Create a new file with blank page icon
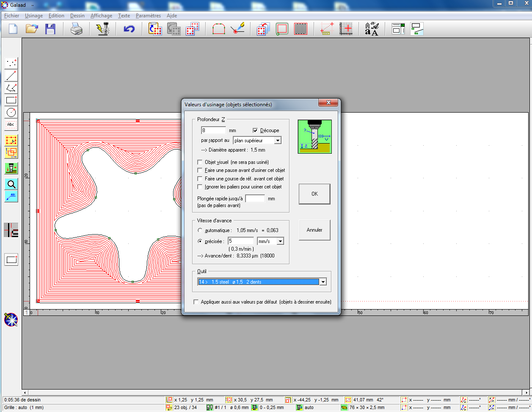532x412 pixels. (13, 29)
